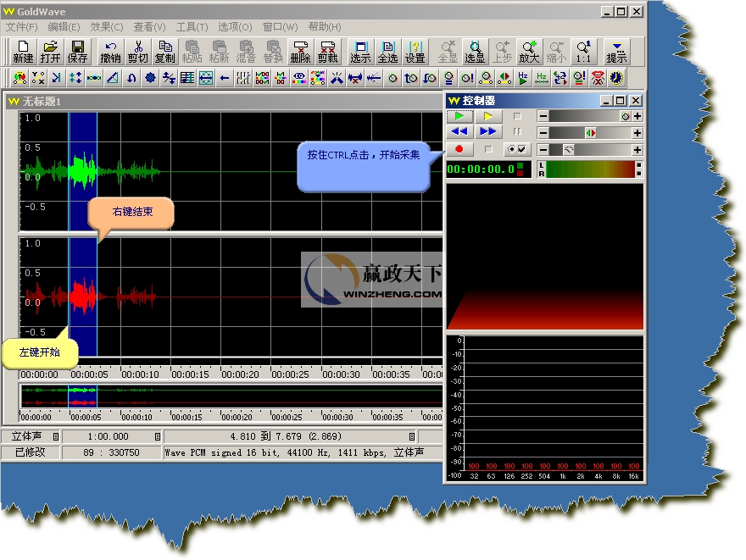
Task: Undo the last edit with 撤销
Action: coord(110,52)
